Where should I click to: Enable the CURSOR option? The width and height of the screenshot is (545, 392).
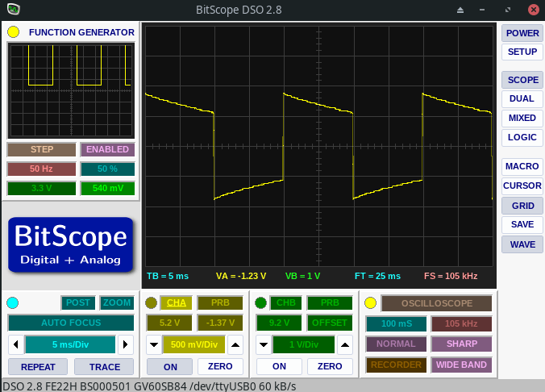pyautogui.click(x=522, y=186)
